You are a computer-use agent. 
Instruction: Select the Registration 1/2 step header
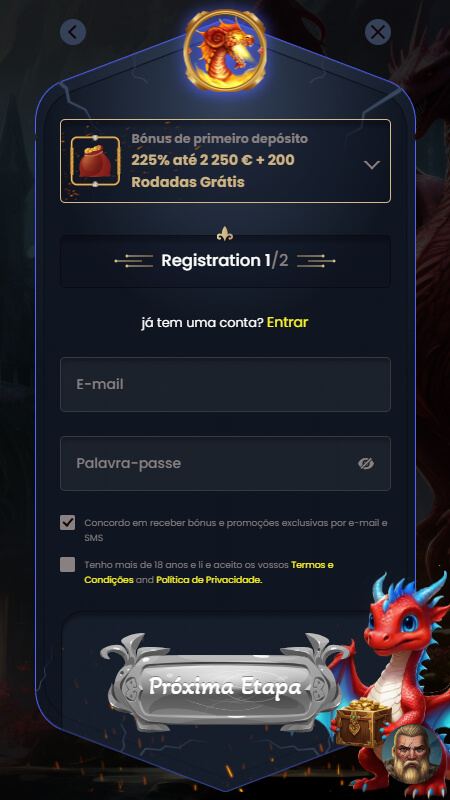coord(226,261)
